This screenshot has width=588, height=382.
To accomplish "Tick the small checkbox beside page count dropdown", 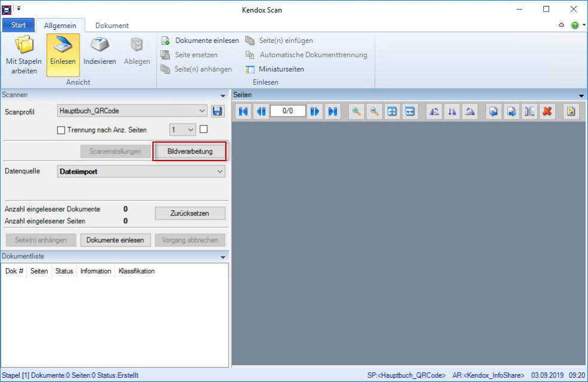I will pyautogui.click(x=204, y=129).
